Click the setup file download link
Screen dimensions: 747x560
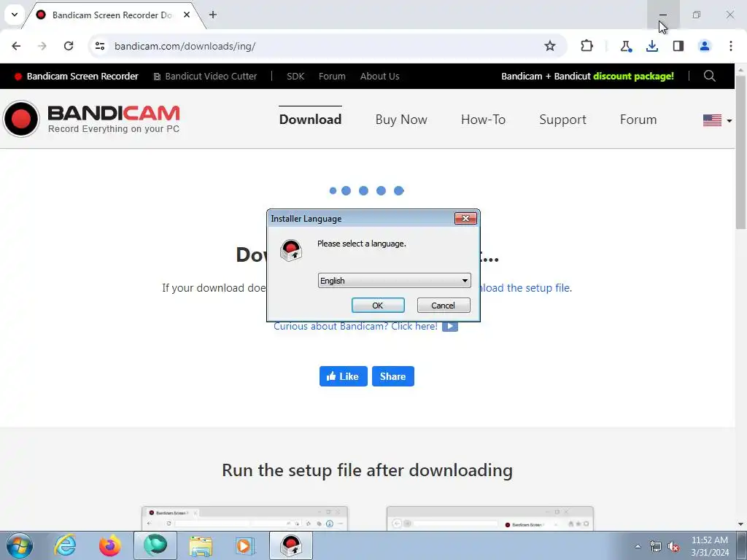(526, 288)
